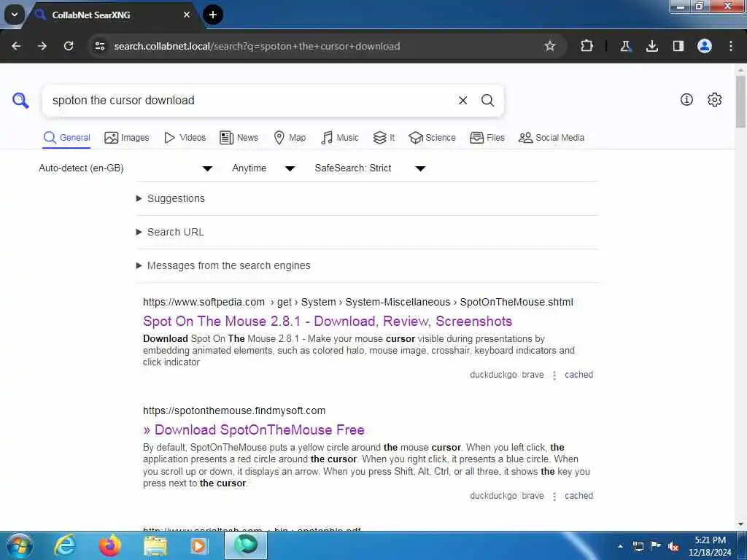Viewport: 747px width, 560px height.
Task: Switch to the News tab
Action: (x=239, y=138)
